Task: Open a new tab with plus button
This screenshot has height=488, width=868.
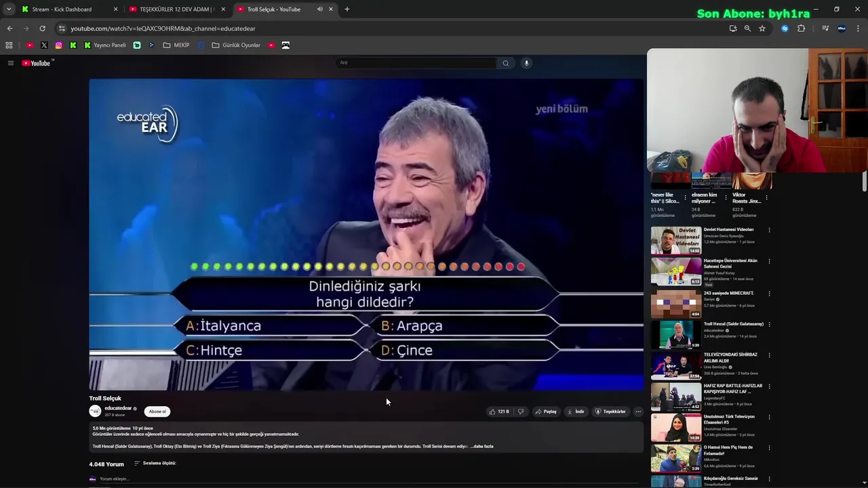Action: 347,9
